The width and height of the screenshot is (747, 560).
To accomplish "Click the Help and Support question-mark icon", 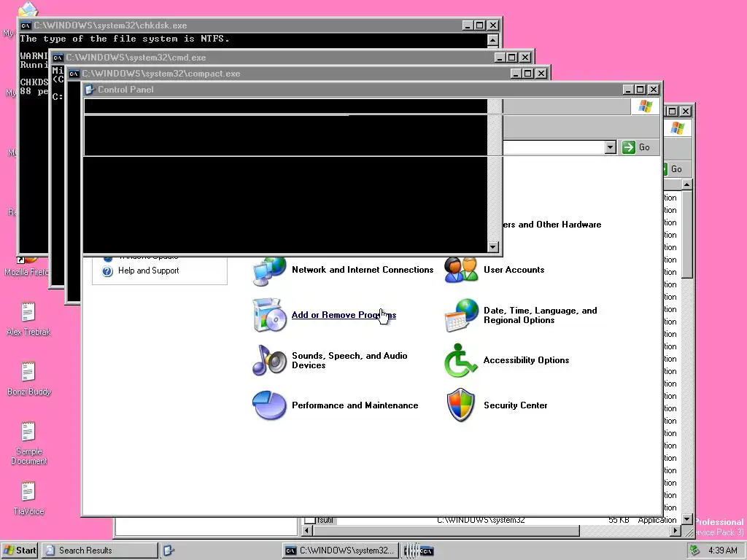I will click(x=108, y=271).
